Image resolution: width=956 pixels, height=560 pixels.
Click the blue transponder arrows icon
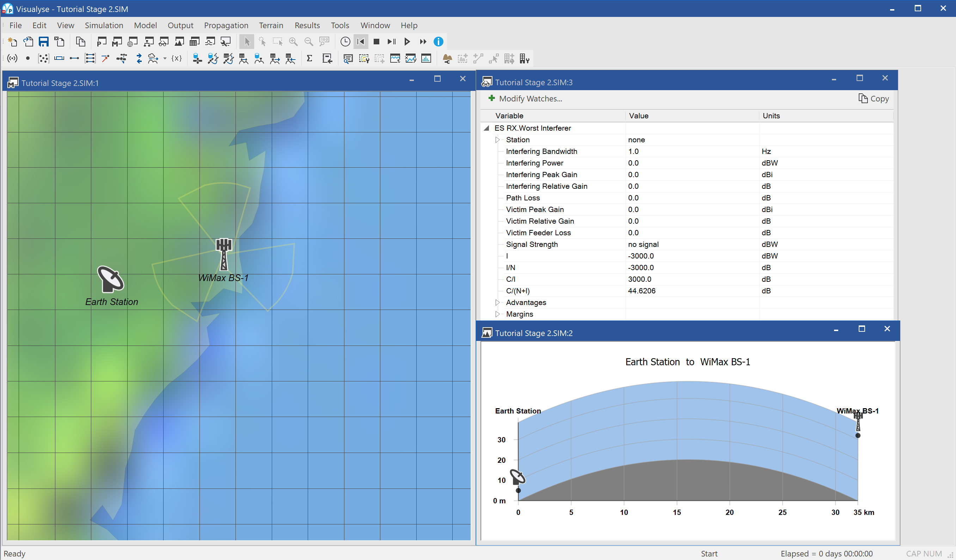[x=139, y=58]
